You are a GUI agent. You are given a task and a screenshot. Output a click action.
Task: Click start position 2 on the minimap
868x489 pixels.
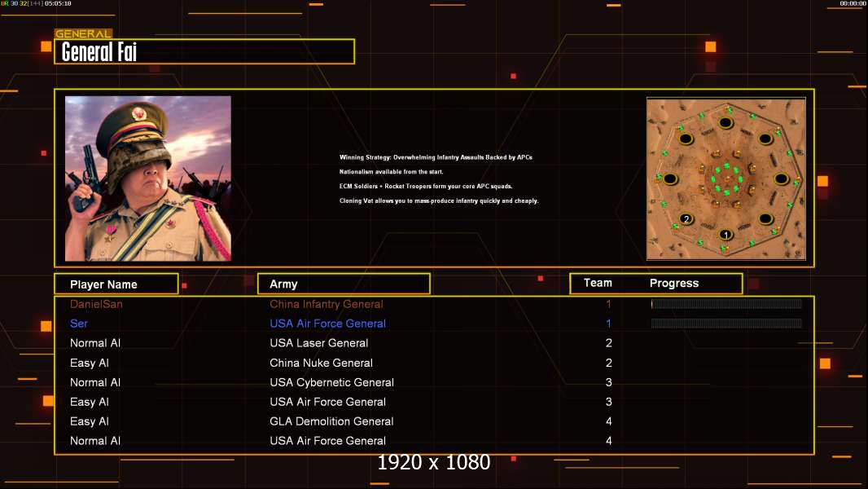(686, 218)
